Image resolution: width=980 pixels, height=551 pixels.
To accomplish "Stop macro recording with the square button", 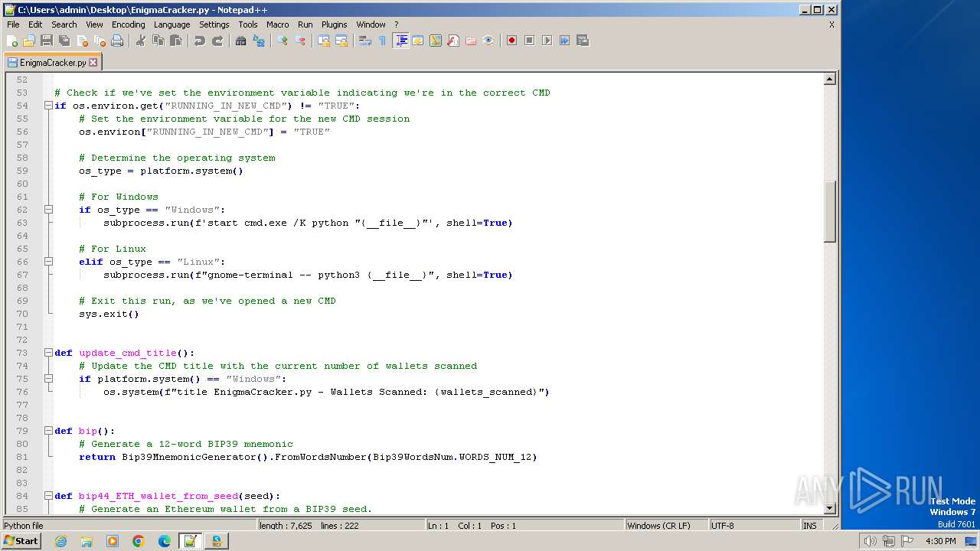I will [x=530, y=41].
